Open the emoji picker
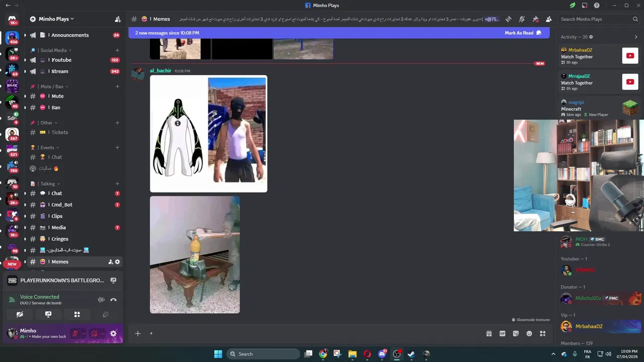 (x=529, y=333)
